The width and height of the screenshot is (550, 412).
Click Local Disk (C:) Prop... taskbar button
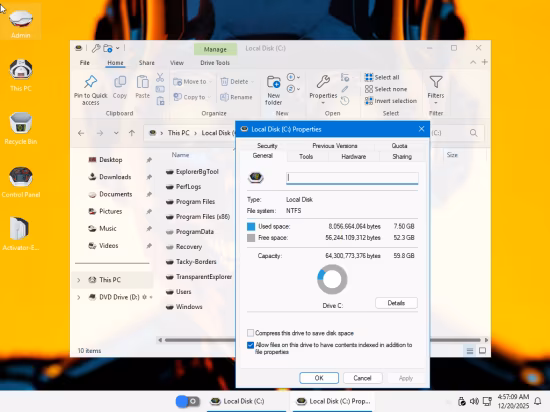click(332, 401)
